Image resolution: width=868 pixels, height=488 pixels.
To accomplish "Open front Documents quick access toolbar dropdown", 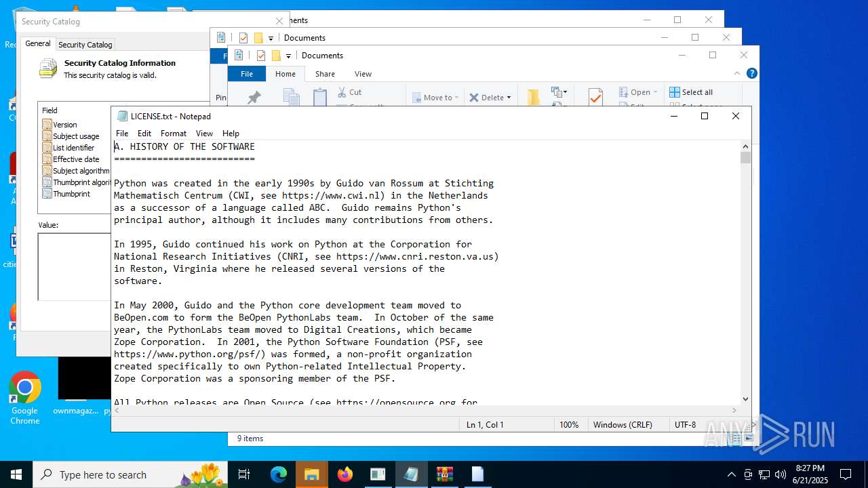I will coord(288,56).
